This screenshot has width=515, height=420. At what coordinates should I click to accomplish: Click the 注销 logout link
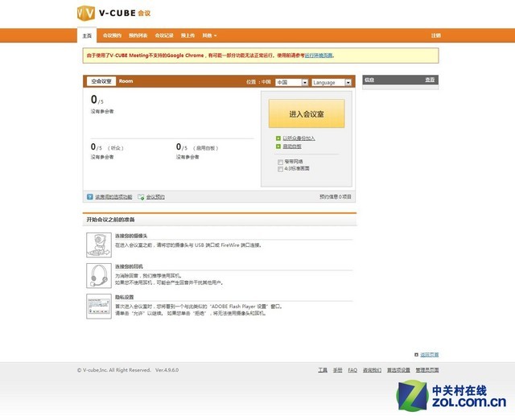435,35
